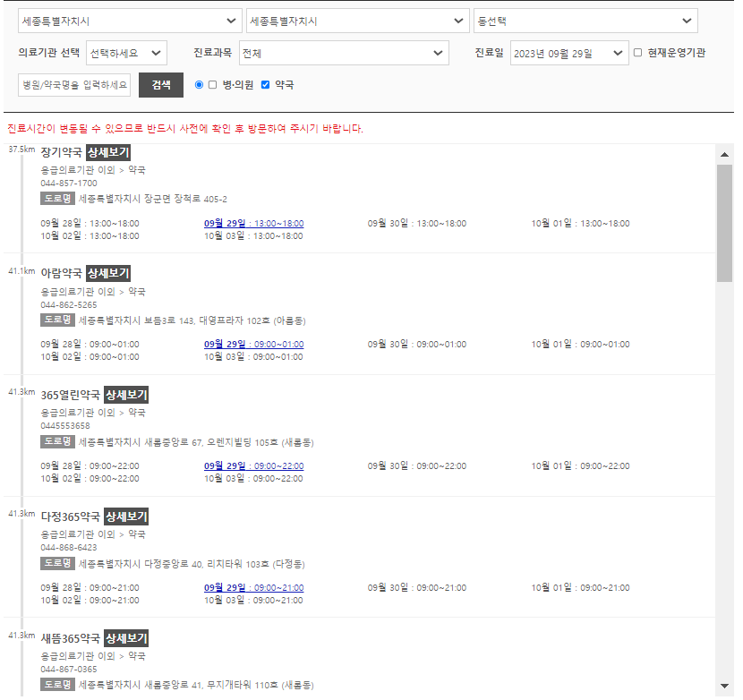This screenshot has width=743, height=700.
Task: Click the vertical scrollbar thumb
Action: pos(724,223)
